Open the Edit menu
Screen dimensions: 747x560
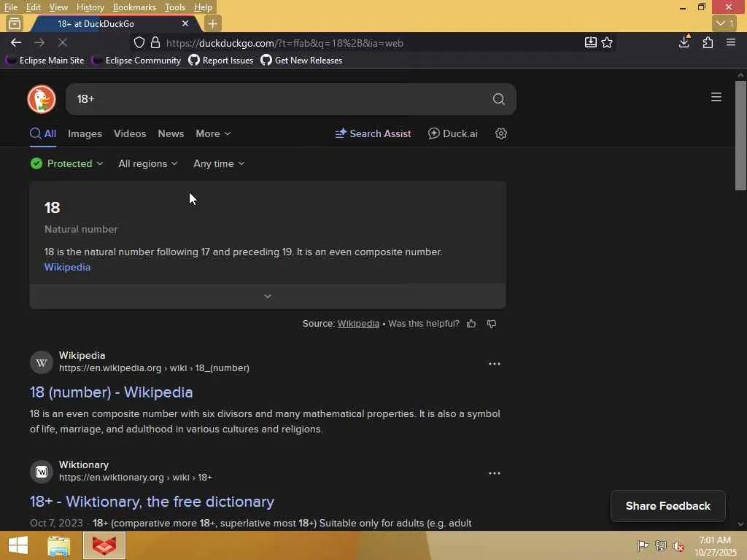tap(33, 7)
